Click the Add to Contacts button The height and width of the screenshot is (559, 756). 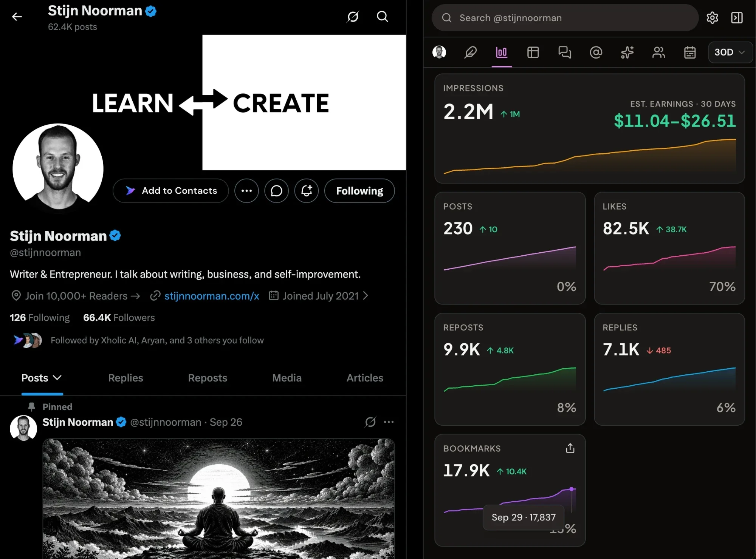pyautogui.click(x=171, y=191)
